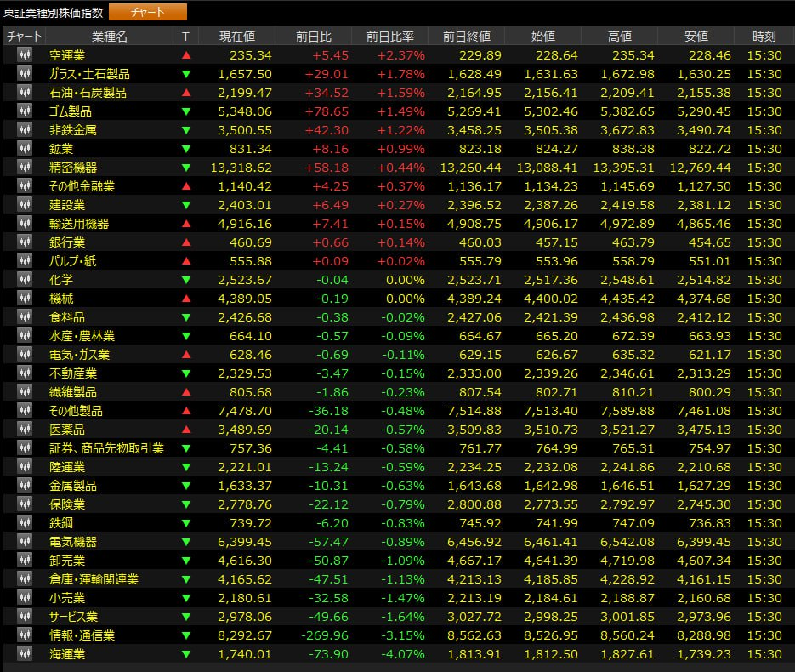Screen dimensions: 795x672
Task: Open the chart icon for 銀行業
Action: click(x=25, y=242)
